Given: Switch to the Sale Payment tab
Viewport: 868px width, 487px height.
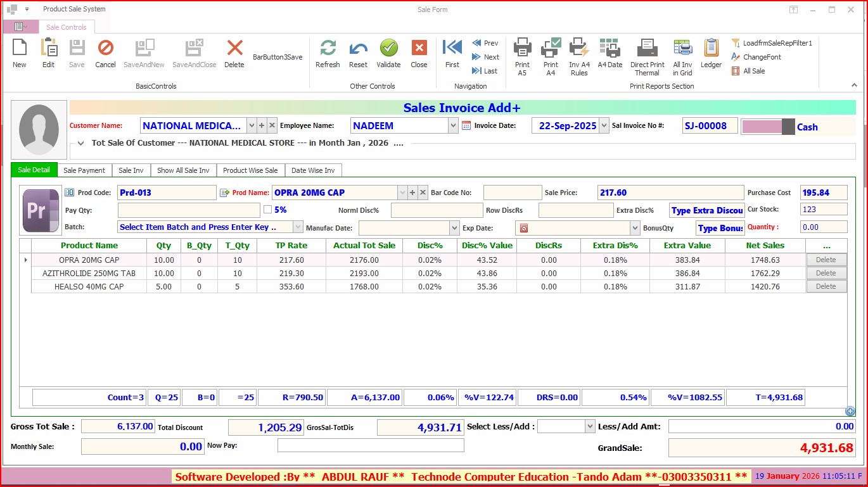Looking at the screenshot, I should tap(84, 170).
